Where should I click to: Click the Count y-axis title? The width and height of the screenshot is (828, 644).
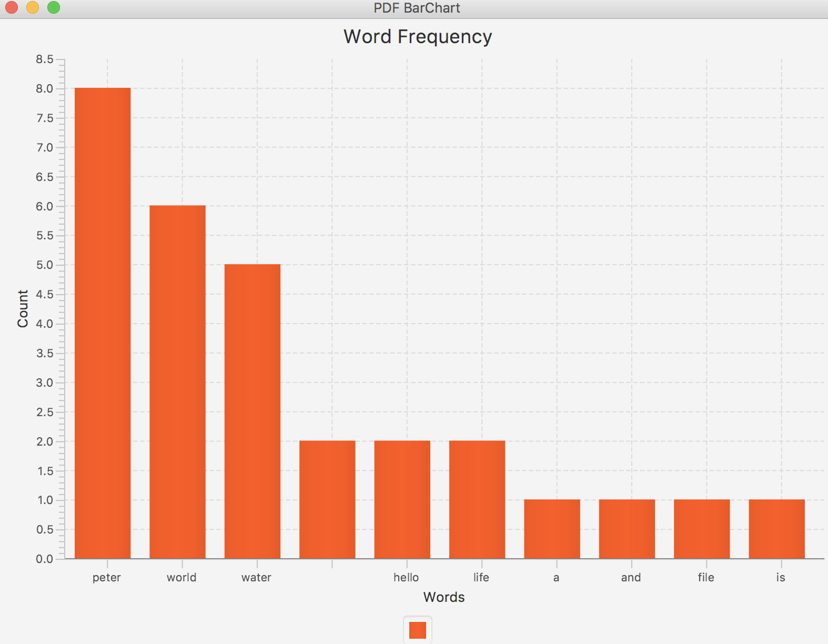(23, 308)
